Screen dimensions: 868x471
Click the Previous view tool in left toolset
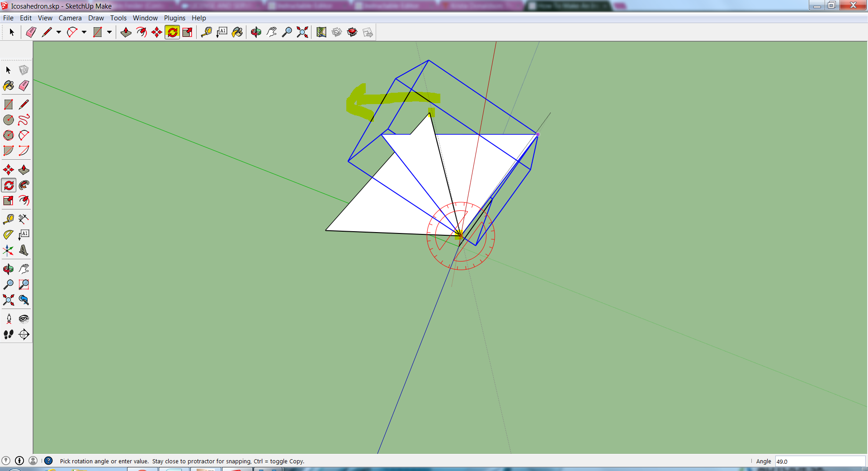coord(24,300)
